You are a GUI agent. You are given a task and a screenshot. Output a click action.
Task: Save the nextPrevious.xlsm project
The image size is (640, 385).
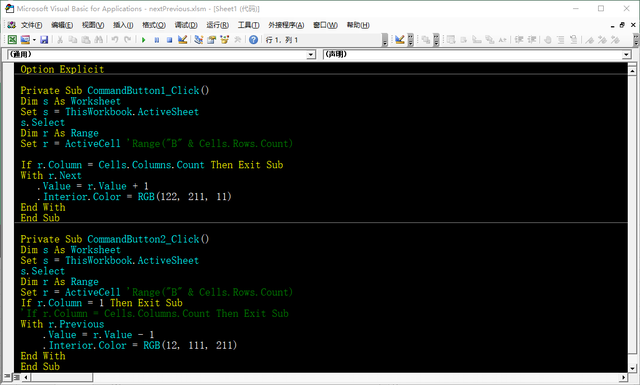pos(44,40)
